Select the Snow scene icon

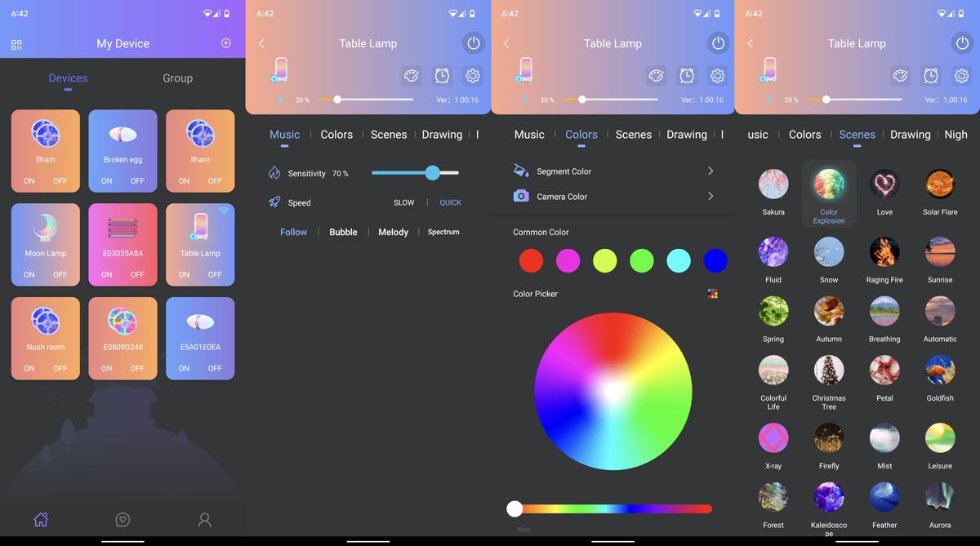point(829,251)
